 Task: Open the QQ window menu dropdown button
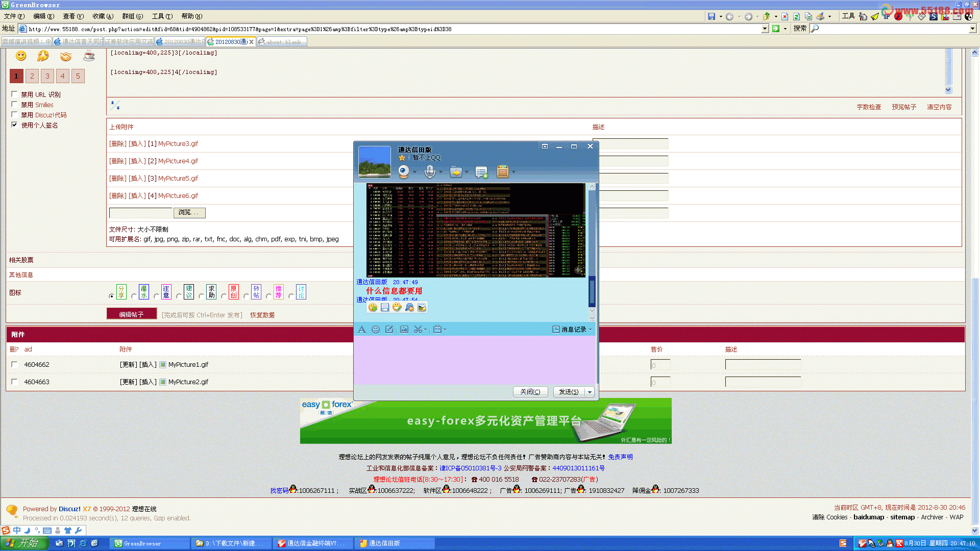pyautogui.click(x=545, y=146)
